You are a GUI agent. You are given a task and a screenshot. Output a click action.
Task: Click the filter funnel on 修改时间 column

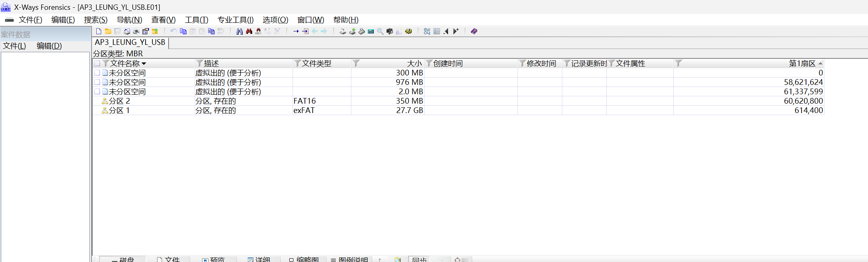point(522,63)
